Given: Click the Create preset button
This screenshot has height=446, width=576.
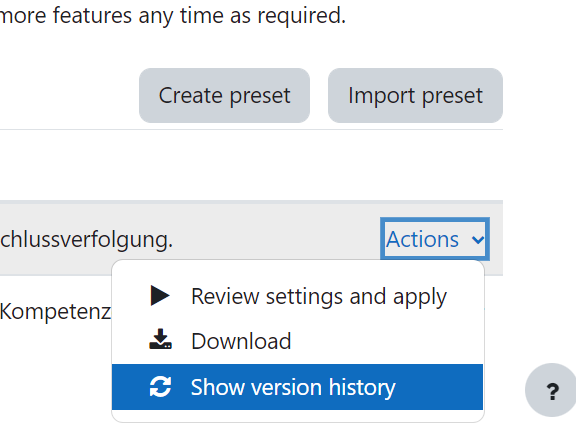Looking at the screenshot, I should coord(224,96).
